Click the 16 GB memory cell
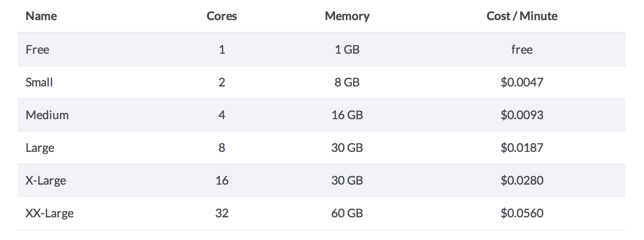 coord(347,115)
